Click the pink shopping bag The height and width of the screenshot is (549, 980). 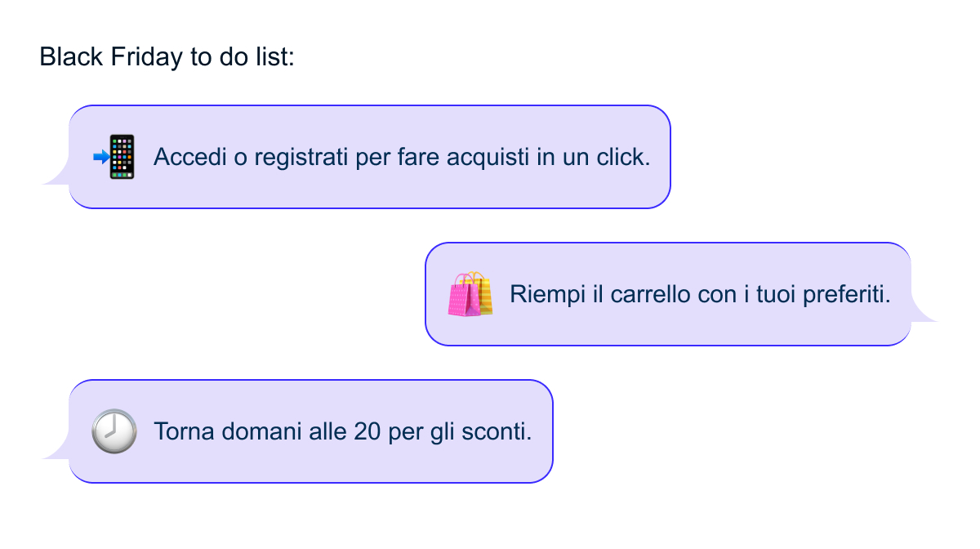coord(465,297)
